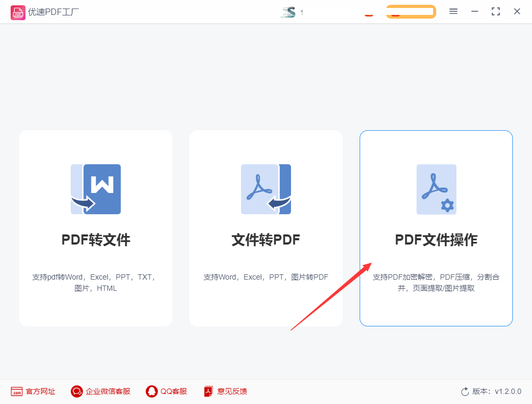Click the file-to-PDF arrow icon
Viewport: 532px width, 404px height.
[x=266, y=189]
